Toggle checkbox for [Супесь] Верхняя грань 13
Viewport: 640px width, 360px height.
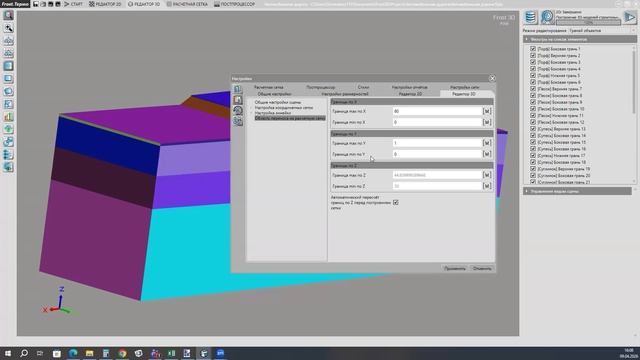533,129
